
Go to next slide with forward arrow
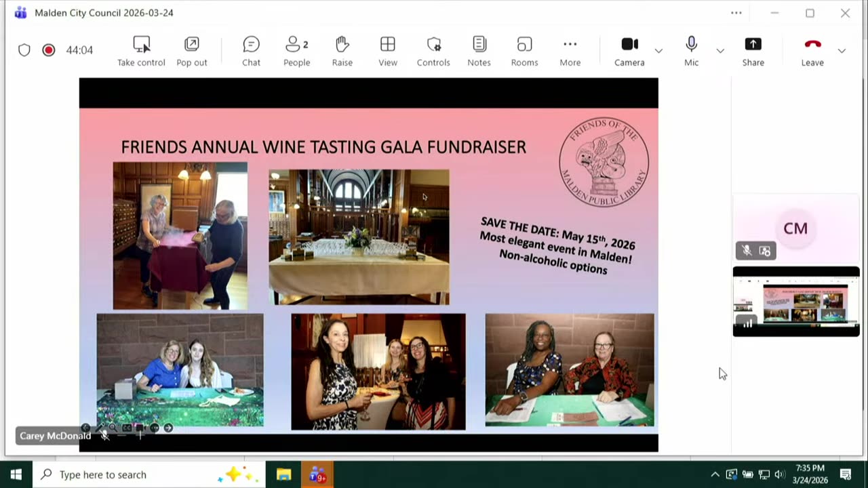coord(168,428)
